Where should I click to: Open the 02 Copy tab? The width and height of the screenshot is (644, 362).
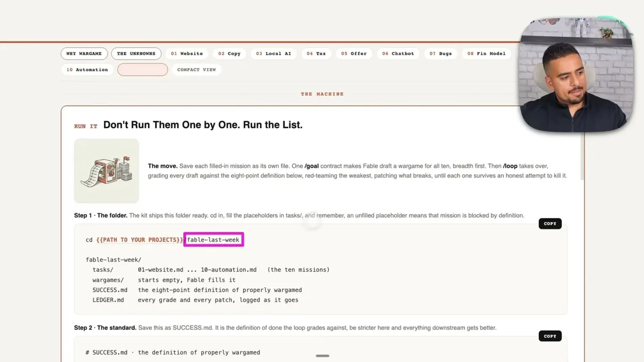(229, 54)
